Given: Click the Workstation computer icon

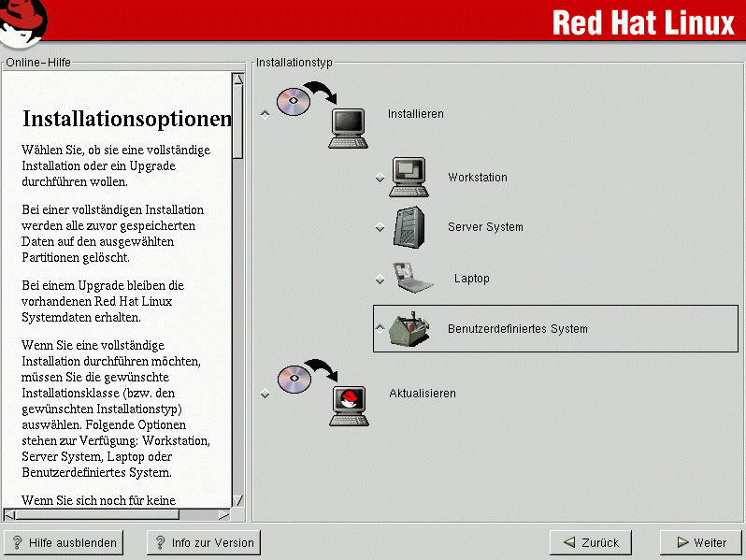Looking at the screenshot, I should [409, 177].
